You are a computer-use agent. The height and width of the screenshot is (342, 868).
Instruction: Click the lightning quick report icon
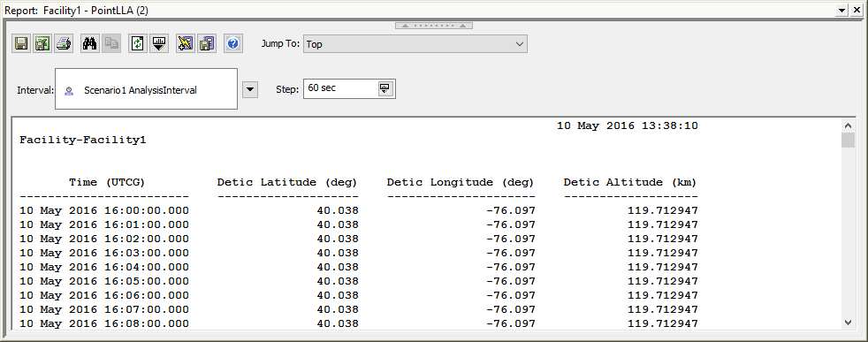click(186, 43)
